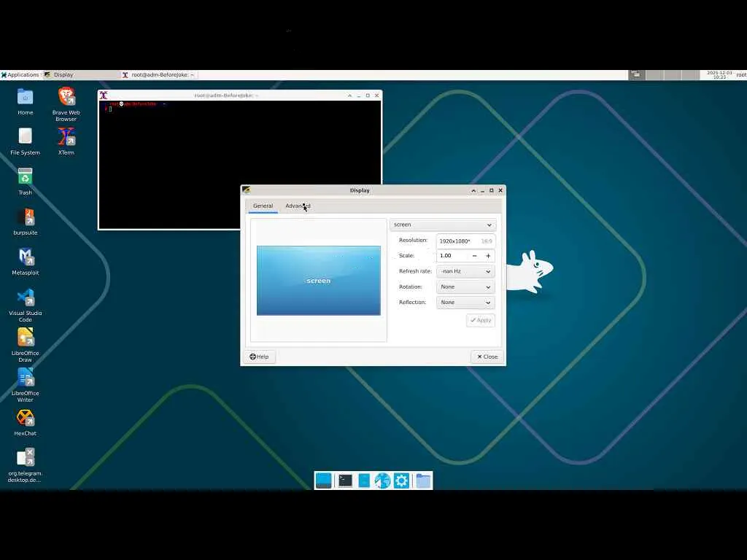This screenshot has width=747, height=560.
Task: Click the Scale value field
Action: (x=452, y=256)
